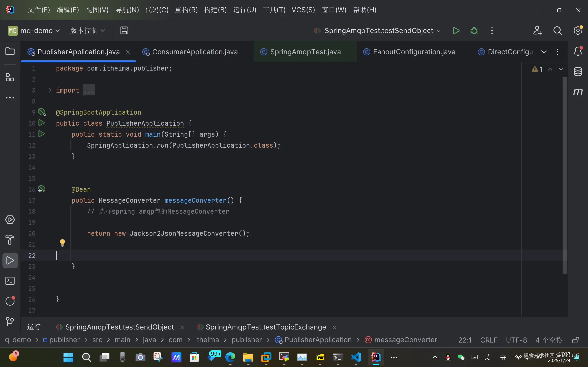Click the Save all floppy disk icon
Viewport: 588px width, 367px height.
coord(124,31)
